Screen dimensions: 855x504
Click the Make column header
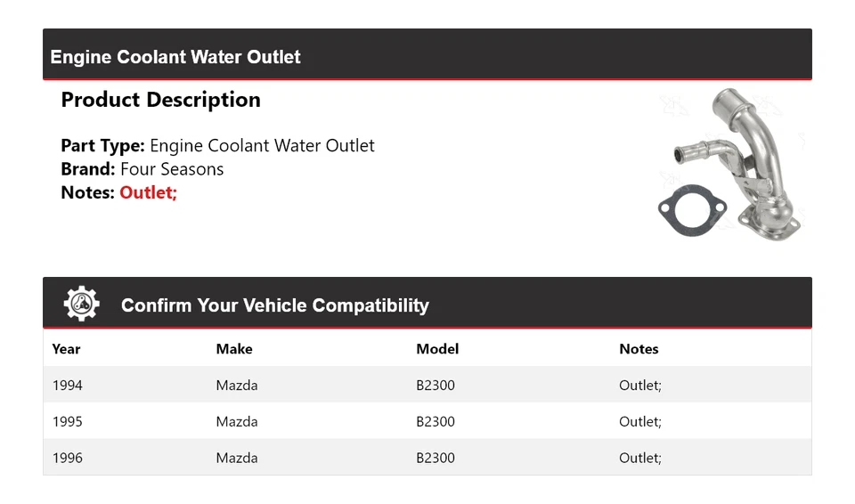[234, 349]
